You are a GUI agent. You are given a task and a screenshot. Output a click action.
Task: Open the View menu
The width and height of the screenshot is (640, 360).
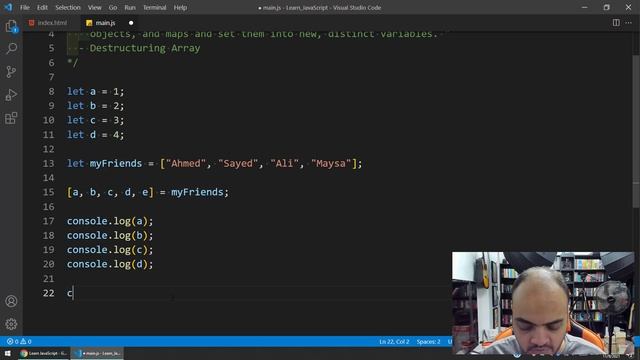pos(94,7)
